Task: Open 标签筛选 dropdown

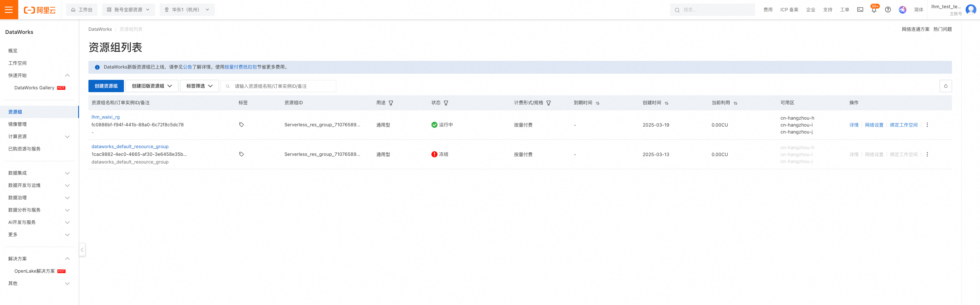Action: 199,86
